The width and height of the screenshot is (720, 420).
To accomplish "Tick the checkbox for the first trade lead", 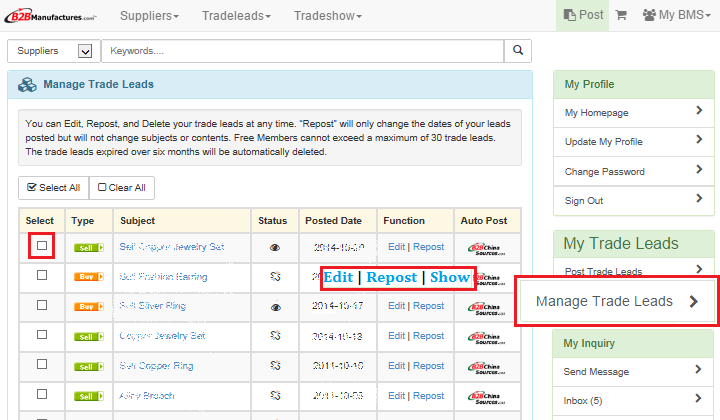I will 42,246.
